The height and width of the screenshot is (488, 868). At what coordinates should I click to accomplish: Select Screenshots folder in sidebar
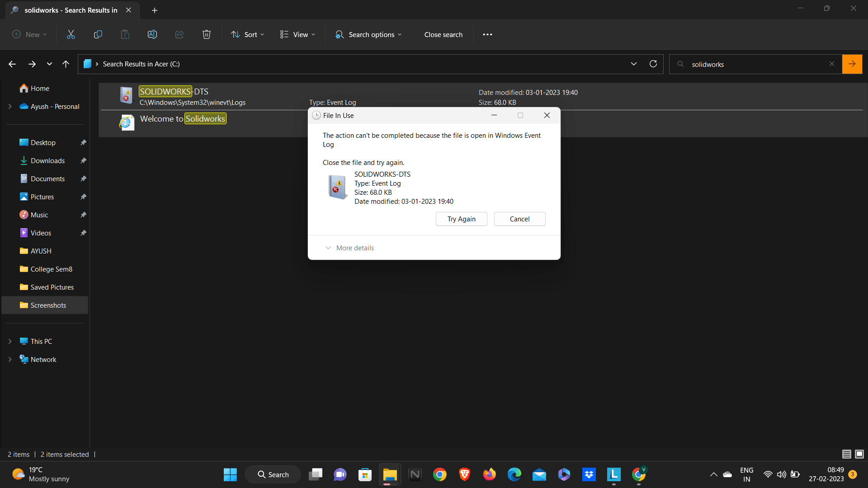[48, 305]
